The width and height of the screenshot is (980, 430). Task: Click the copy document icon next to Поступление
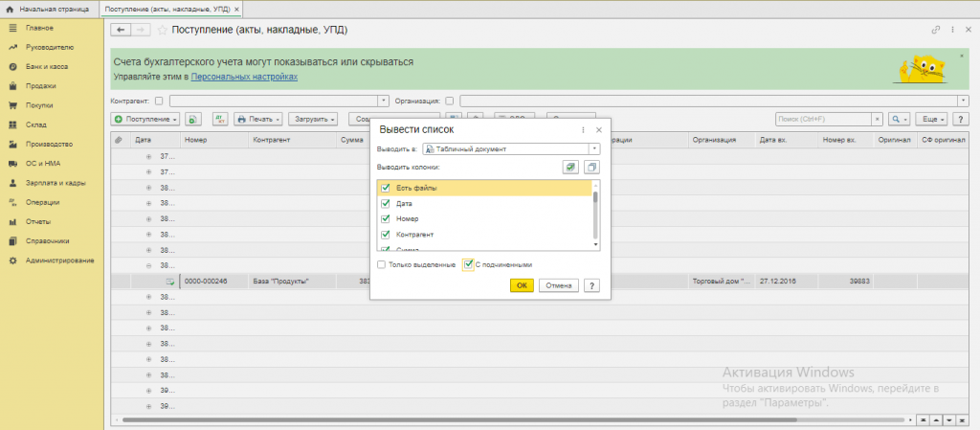pyautogui.click(x=192, y=119)
